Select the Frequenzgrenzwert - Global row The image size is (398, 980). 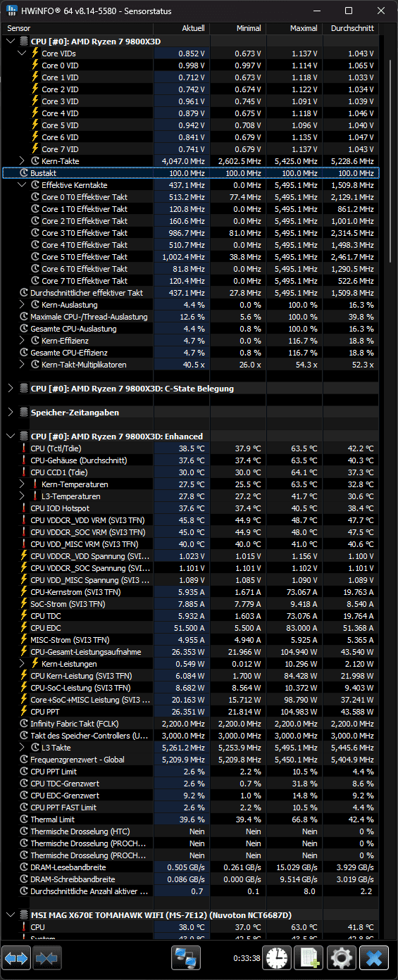click(191, 760)
